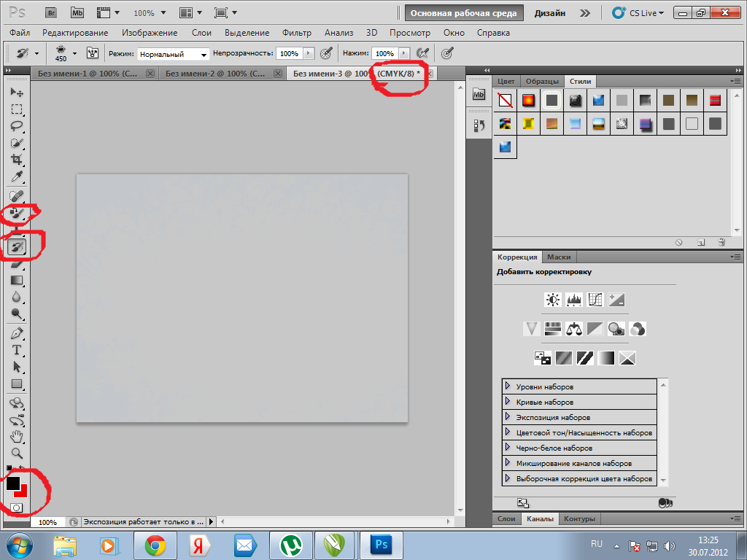Image resolution: width=747 pixels, height=560 pixels.
Task: Add an Exposure adjustment
Action: (x=616, y=300)
